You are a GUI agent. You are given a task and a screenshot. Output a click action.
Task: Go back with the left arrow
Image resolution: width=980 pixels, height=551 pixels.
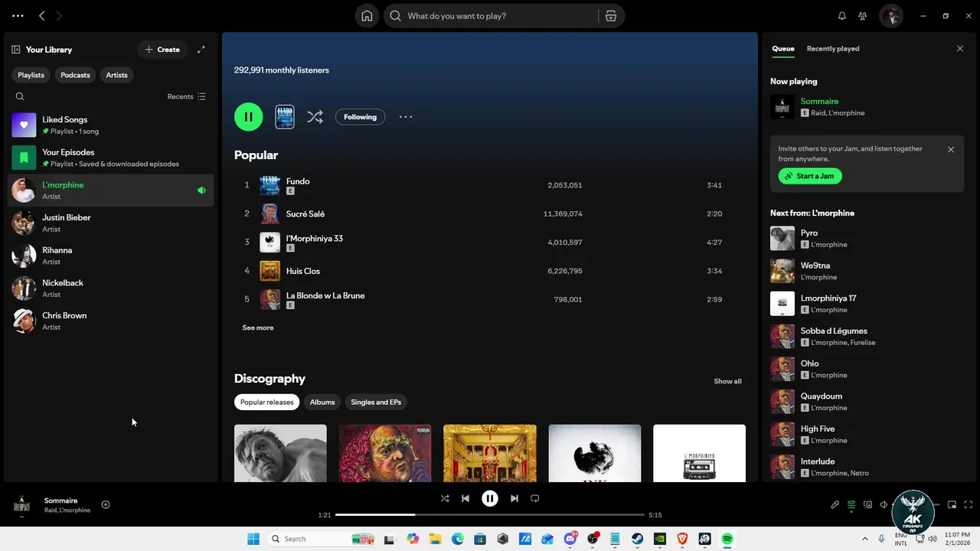tap(42, 16)
